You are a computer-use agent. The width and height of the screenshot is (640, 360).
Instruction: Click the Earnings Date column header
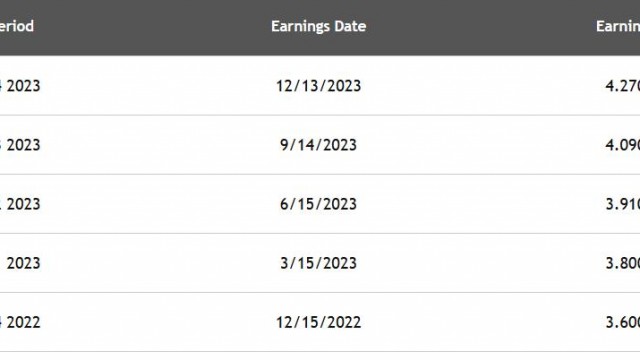coord(318,26)
